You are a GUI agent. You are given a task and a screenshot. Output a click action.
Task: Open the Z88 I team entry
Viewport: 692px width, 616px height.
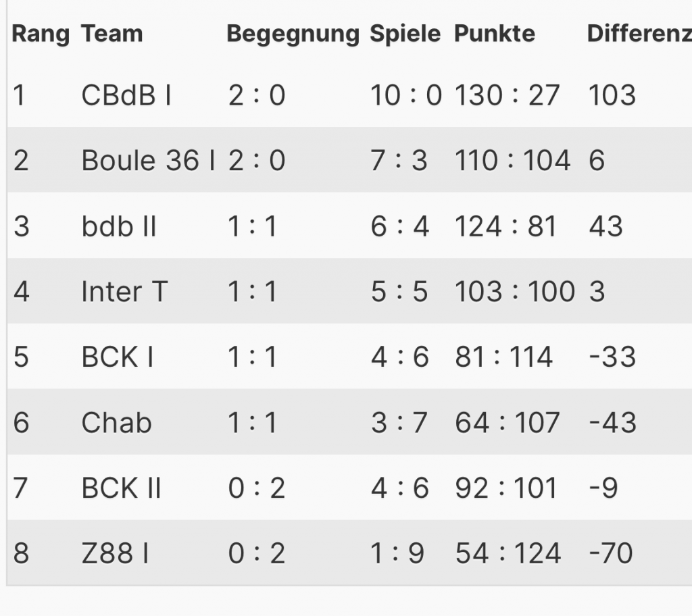coord(116,553)
